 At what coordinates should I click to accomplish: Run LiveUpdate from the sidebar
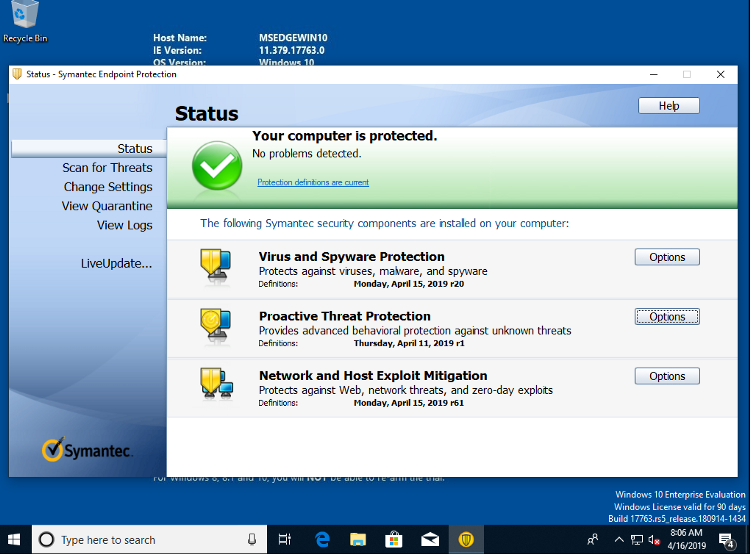point(116,263)
